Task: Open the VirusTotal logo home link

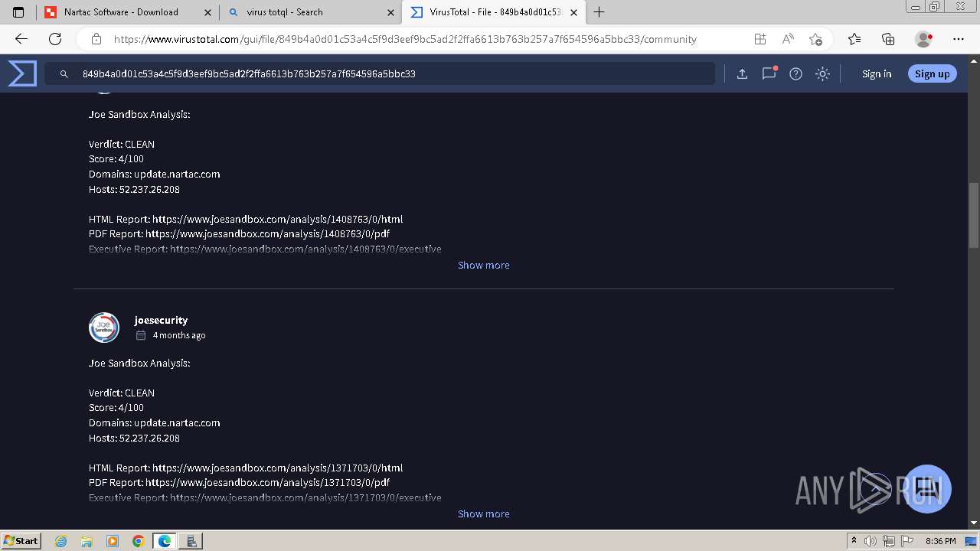Action: click(22, 73)
